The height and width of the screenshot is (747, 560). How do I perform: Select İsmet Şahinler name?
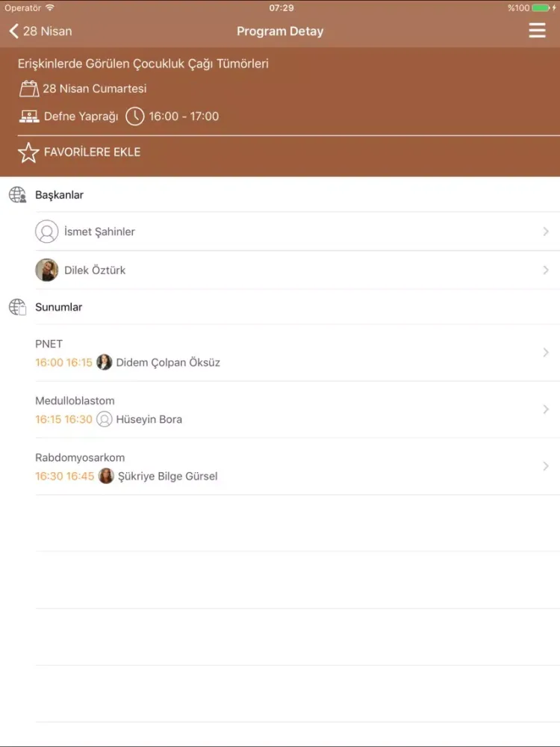(x=99, y=232)
